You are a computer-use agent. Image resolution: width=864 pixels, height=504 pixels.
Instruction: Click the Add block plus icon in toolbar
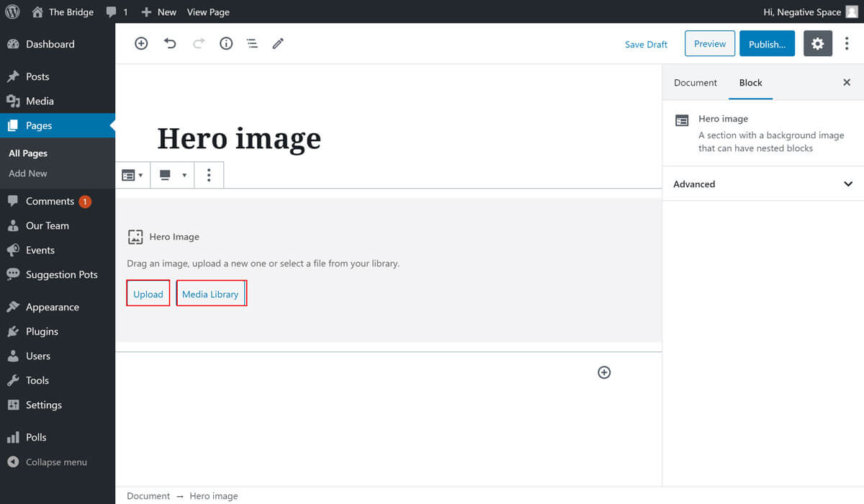141,44
